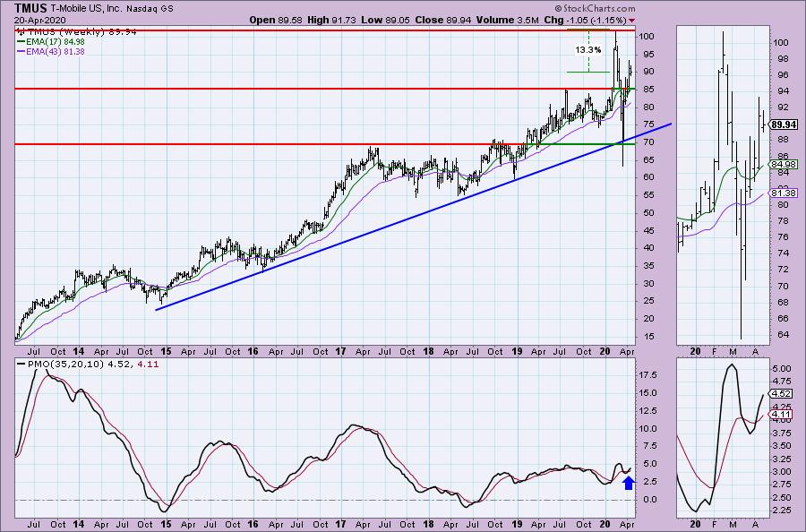The height and width of the screenshot is (532, 806).
Task: Click the 81.38 EMA tag on zoom panel
Action: point(784,193)
